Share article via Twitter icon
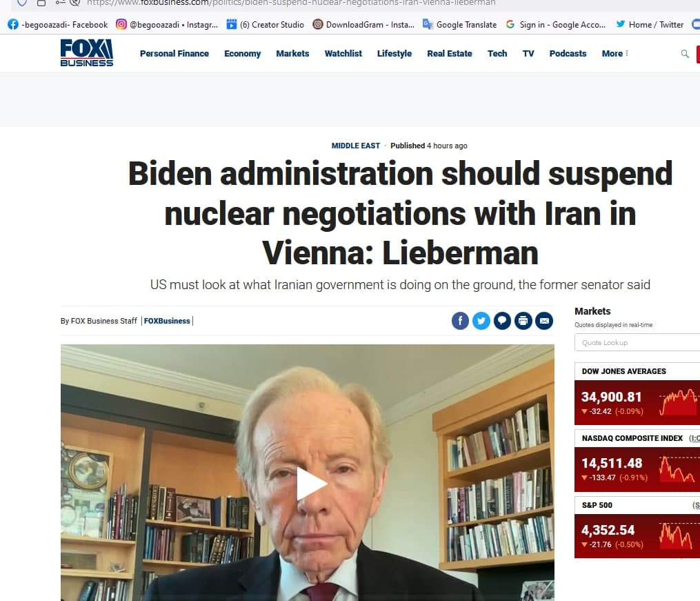The height and width of the screenshot is (601, 700). click(481, 321)
